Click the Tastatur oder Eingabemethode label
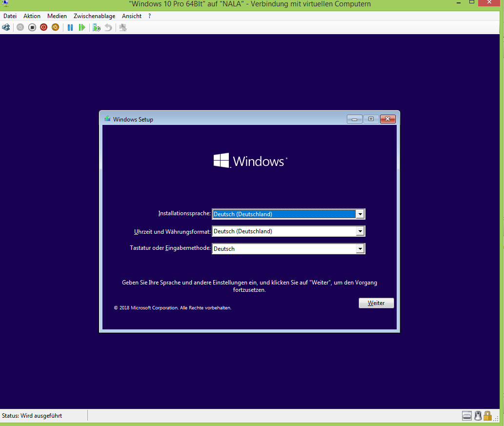The image size is (504, 426). point(170,248)
